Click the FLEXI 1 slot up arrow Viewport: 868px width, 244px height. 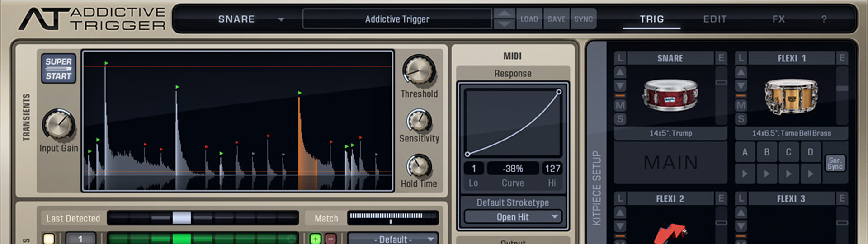coord(741,72)
